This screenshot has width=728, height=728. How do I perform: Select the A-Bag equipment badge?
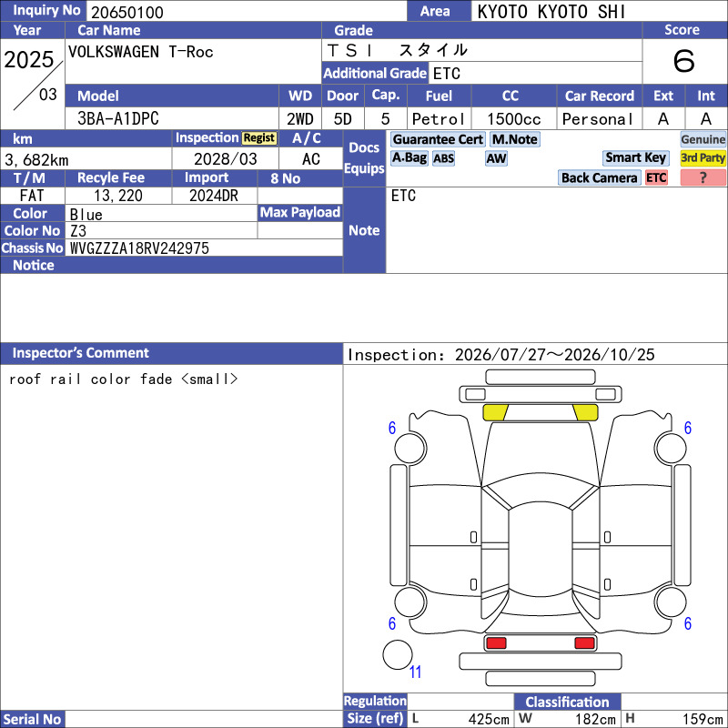pos(409,157)
